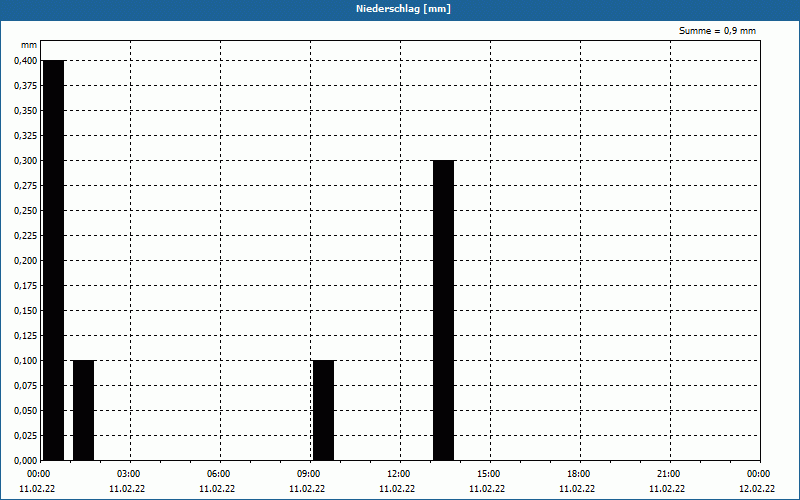Click the 0,100 mm bar at 09:00
The image size is (800, 500).
323,410
